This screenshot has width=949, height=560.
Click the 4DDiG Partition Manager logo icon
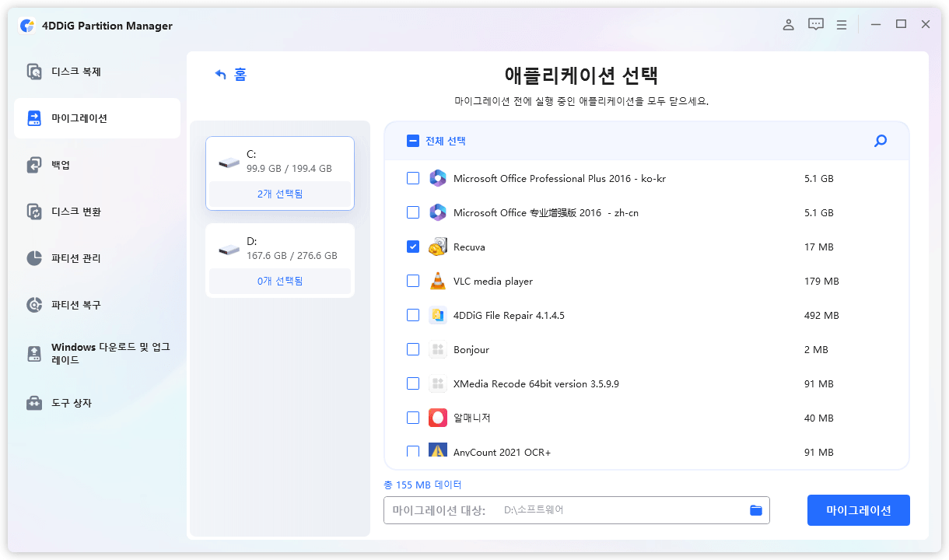tap(26, 26)
